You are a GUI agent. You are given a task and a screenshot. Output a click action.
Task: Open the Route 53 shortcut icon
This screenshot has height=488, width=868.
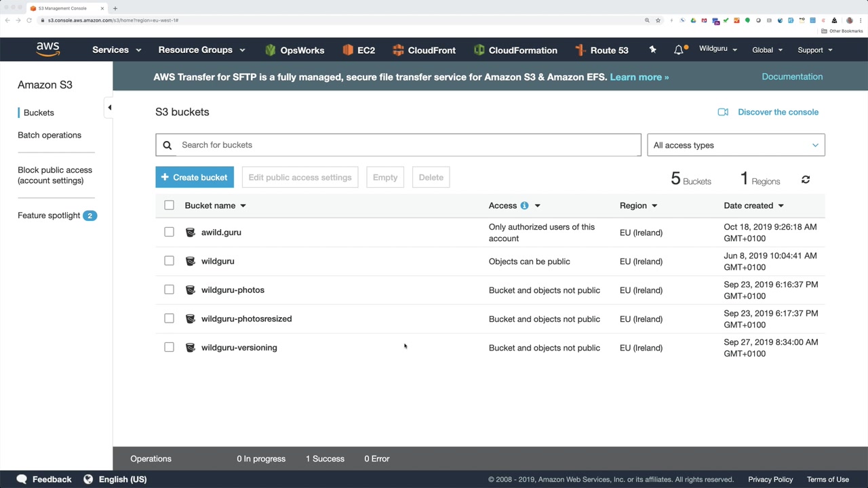coord(580,50)
